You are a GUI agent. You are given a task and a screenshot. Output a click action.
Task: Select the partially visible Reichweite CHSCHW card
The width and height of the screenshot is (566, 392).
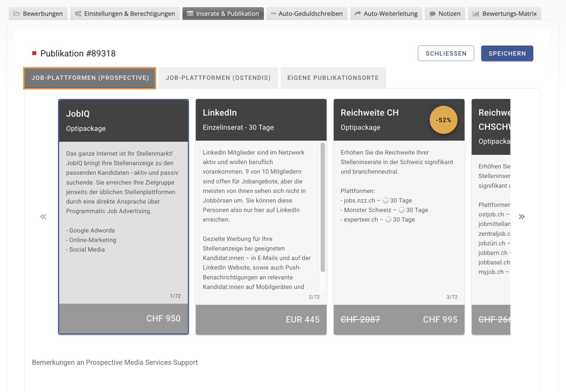[x=491, y=217]
